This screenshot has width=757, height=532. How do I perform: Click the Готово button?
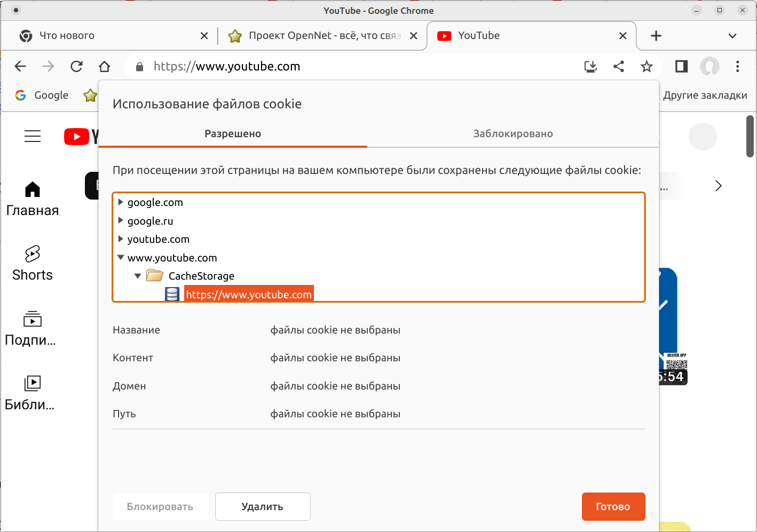click(x=613, y=506)
